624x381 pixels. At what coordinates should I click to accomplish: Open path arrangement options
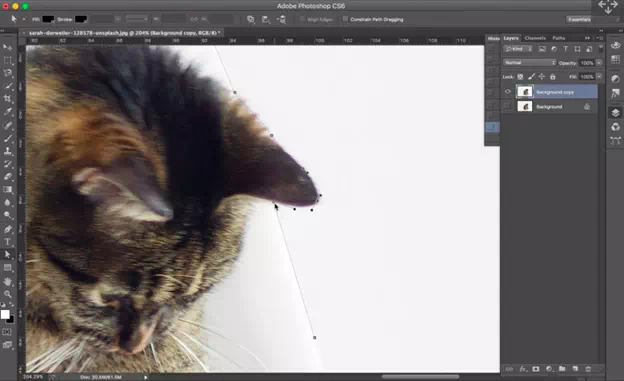[x=281, y=20]
